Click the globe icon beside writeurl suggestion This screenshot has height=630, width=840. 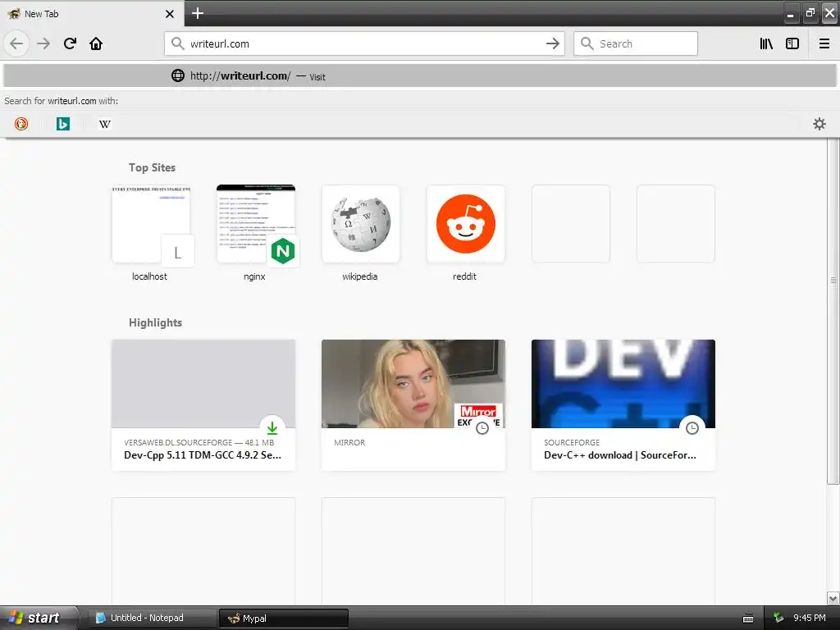178,75
